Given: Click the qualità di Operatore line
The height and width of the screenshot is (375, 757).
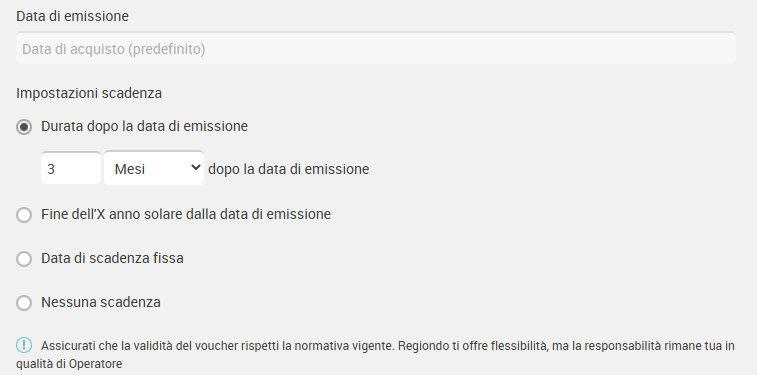Looking at the screenshot, I should click(69, 363).
